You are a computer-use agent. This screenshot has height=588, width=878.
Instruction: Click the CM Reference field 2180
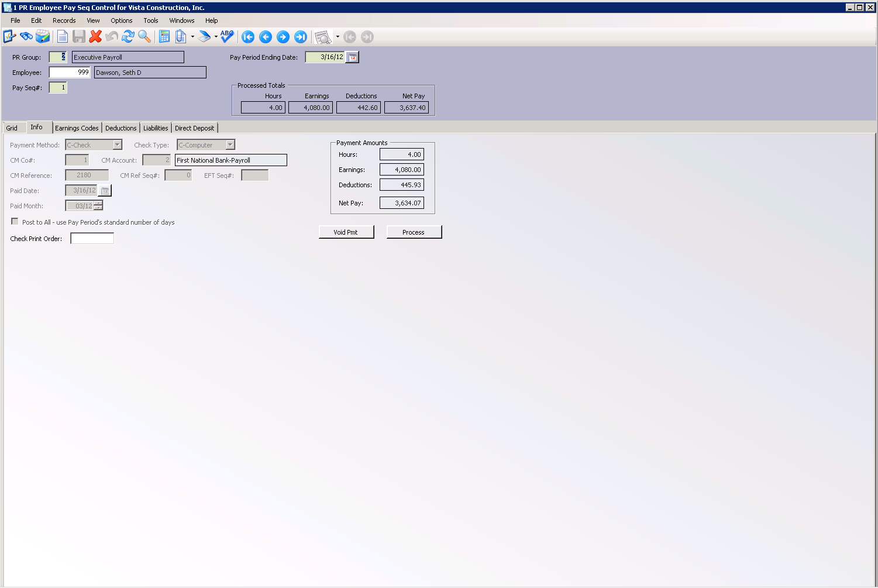(87, 176)
